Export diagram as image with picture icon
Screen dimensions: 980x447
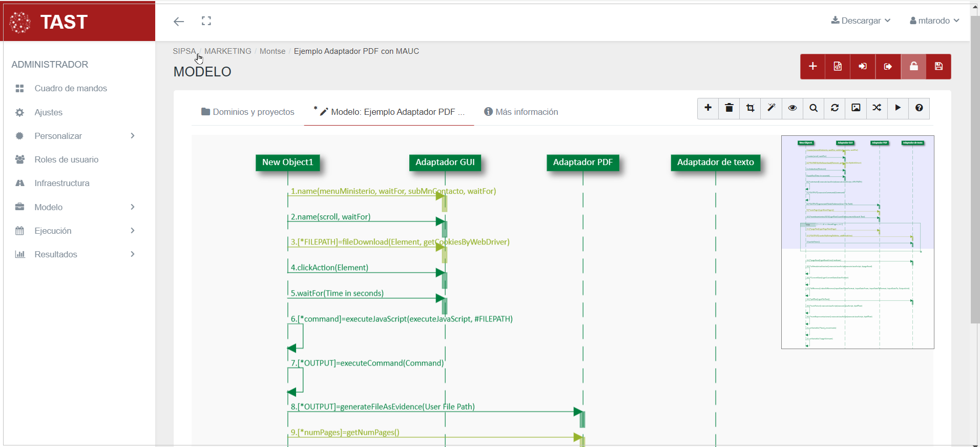click(856, 108)
